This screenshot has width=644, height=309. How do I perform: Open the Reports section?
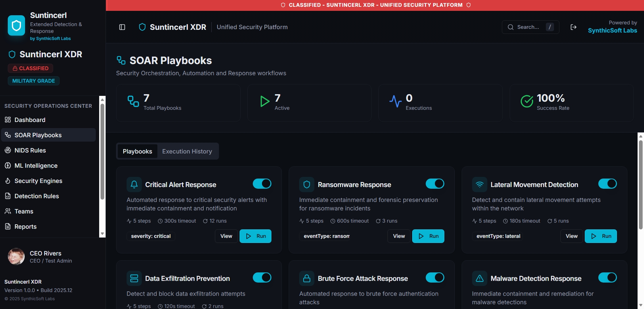[x=25, y=226]
